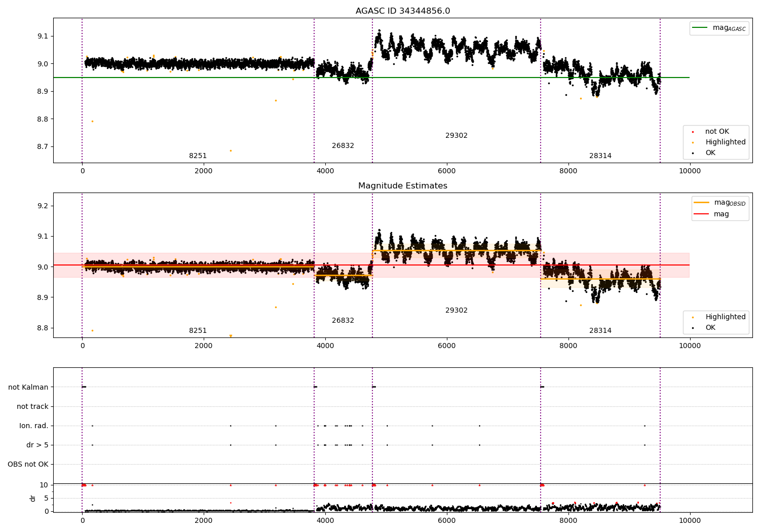The height and width of the screenshot is (532, 760).
Task: Click x-tick '10000' under the top plot
Action: (x=690, y=171)
